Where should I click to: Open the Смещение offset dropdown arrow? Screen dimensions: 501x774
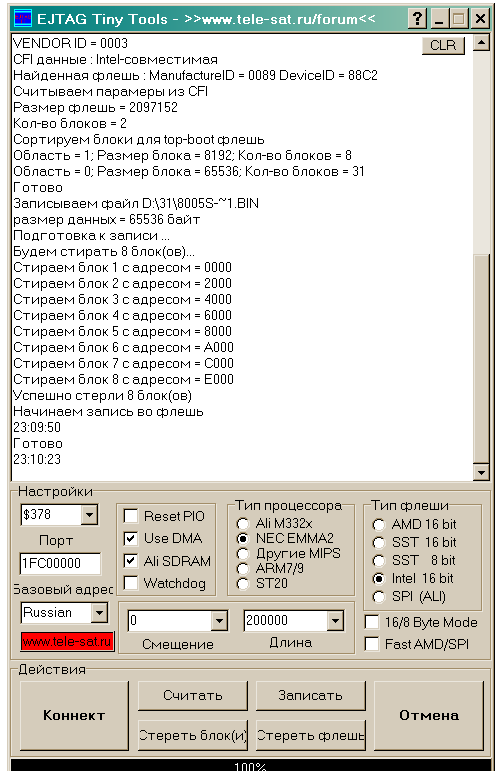(219, 621)
